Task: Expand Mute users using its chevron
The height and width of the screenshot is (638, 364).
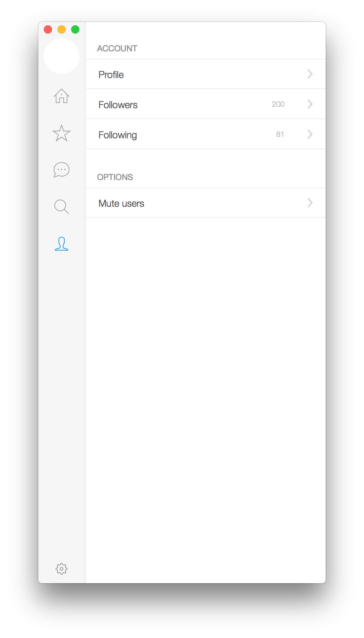Action: pos(310,203)
